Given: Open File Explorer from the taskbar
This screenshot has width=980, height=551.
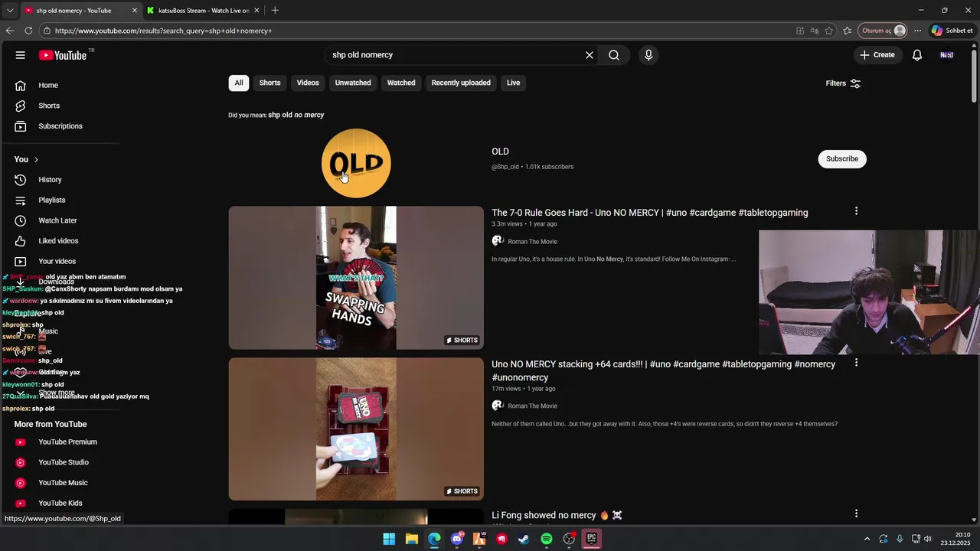Looking at the screenshot, I should pos(412,539).
